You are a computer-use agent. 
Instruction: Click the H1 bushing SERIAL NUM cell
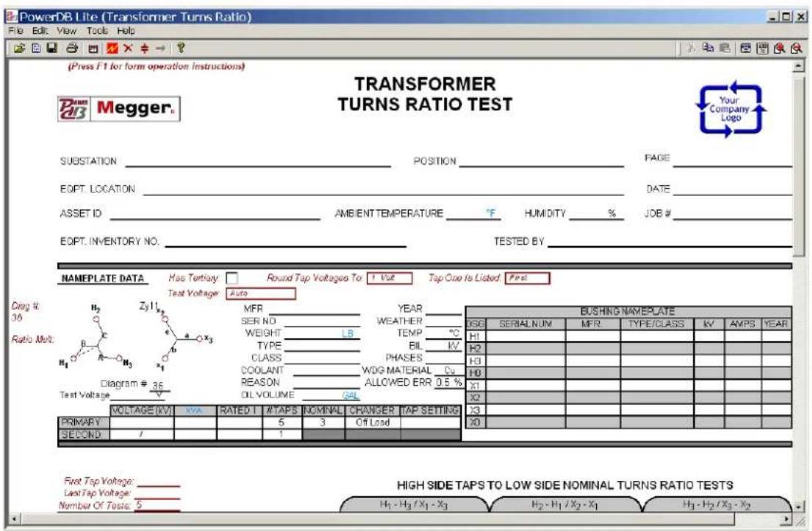(x=526, y=336)
